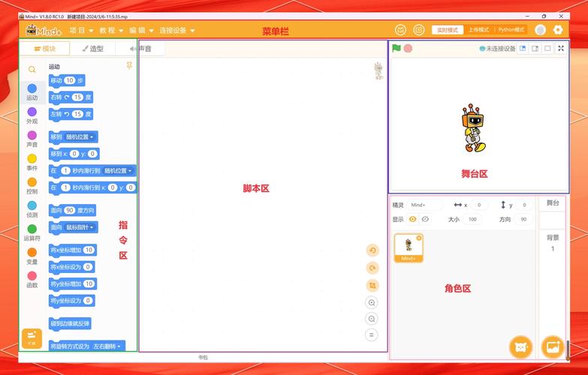The image size is (588, 375).
Task: Open the settings gear icon
Action: (558, 30)
